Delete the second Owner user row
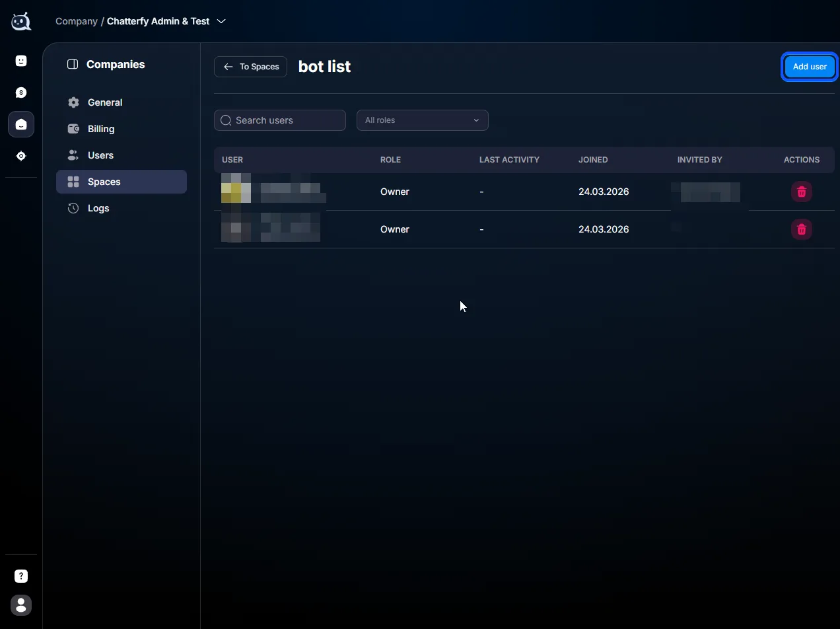This screenshot has width=840, height=629. coord(802,229)
